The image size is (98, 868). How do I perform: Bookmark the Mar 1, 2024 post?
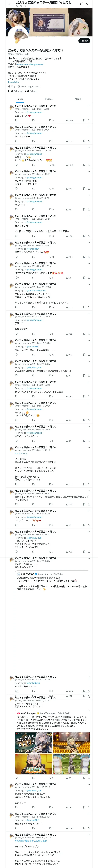[x=84, y=120]
